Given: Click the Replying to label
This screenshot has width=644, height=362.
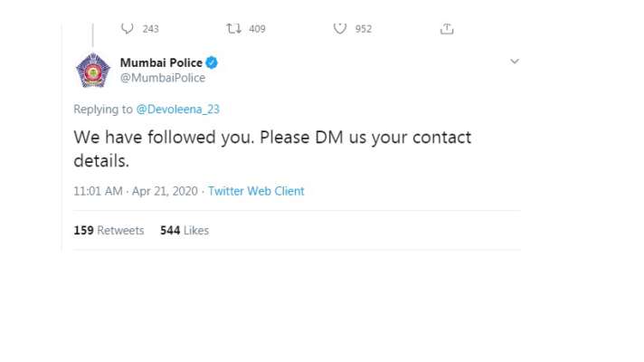Looking at the screenshot, I should (x=103, y=110).
